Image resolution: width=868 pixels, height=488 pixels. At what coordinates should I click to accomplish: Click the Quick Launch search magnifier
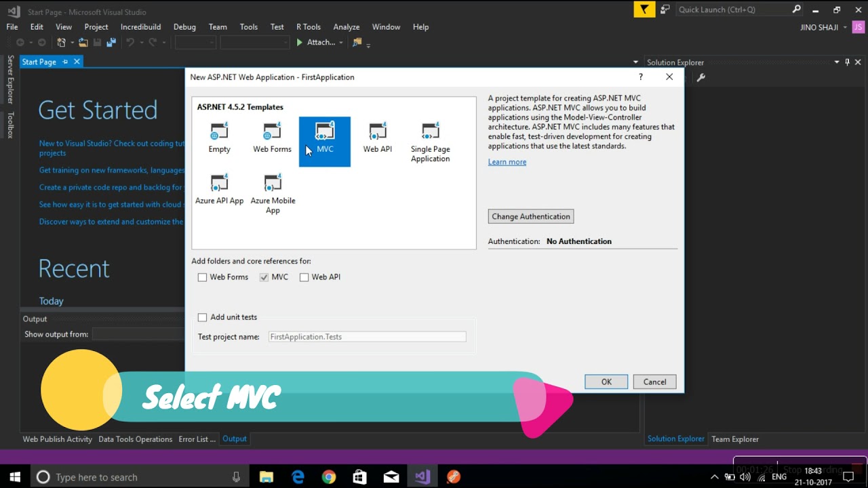point(797,9)
